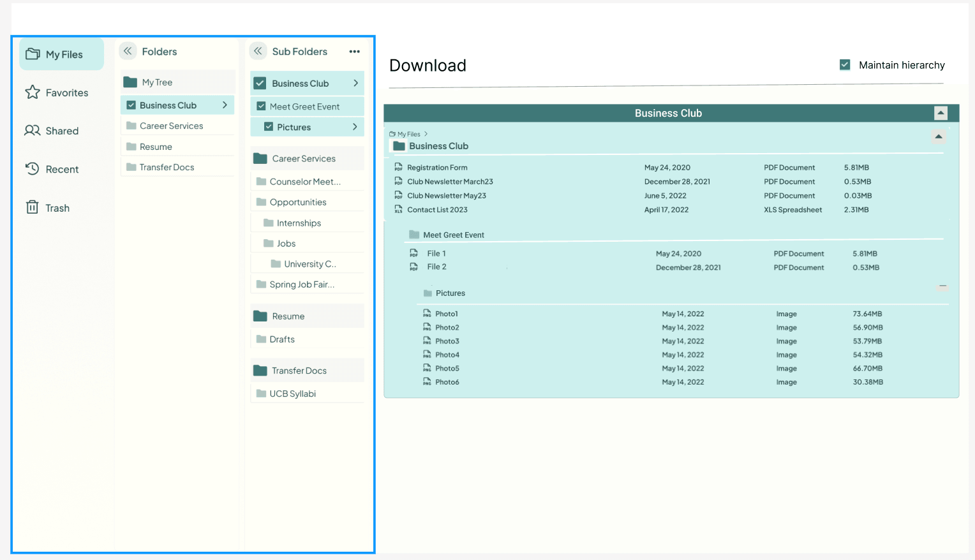Image resolution: width=975 pixels, height=560 pixels.
Task: Select Resume in Folders column
Action: tap(177, 147)
